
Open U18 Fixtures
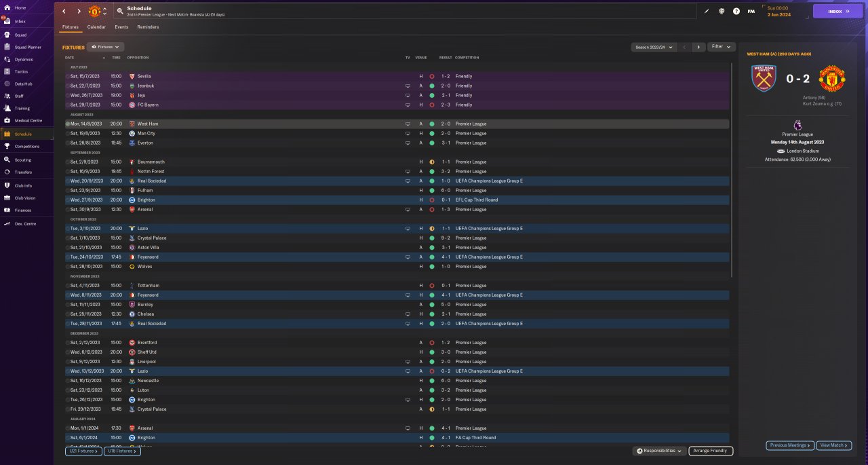pyautogui.click(x=122, y=451)
